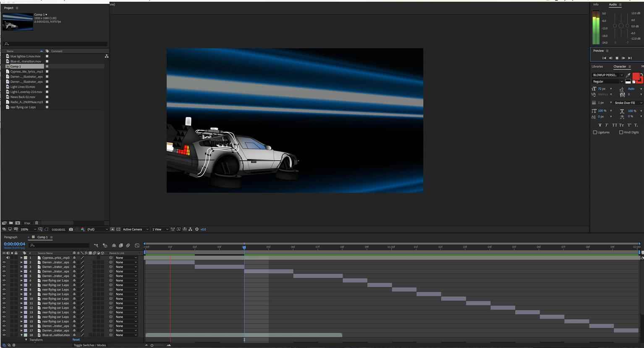Image resolution: width=644 pixels, height=348 pixels.
Task: Click the Interpret Footage icon in Project panel
Action: [x=4, y=223]
